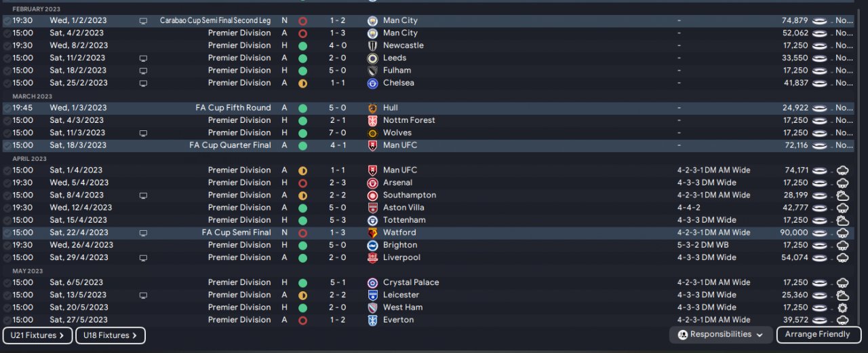The height and width of the screenshot is (353, 868).
Task: Click the red loss indicator for Arsenal match
Action: (302, 183)
